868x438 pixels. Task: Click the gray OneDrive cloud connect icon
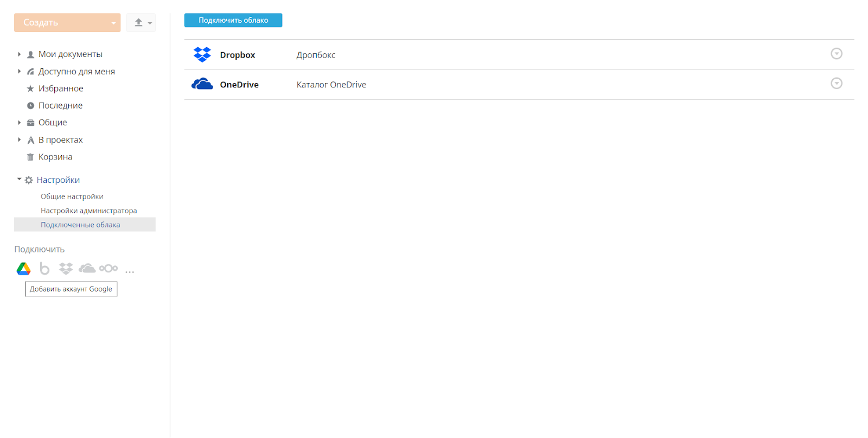tap(87, 268)
